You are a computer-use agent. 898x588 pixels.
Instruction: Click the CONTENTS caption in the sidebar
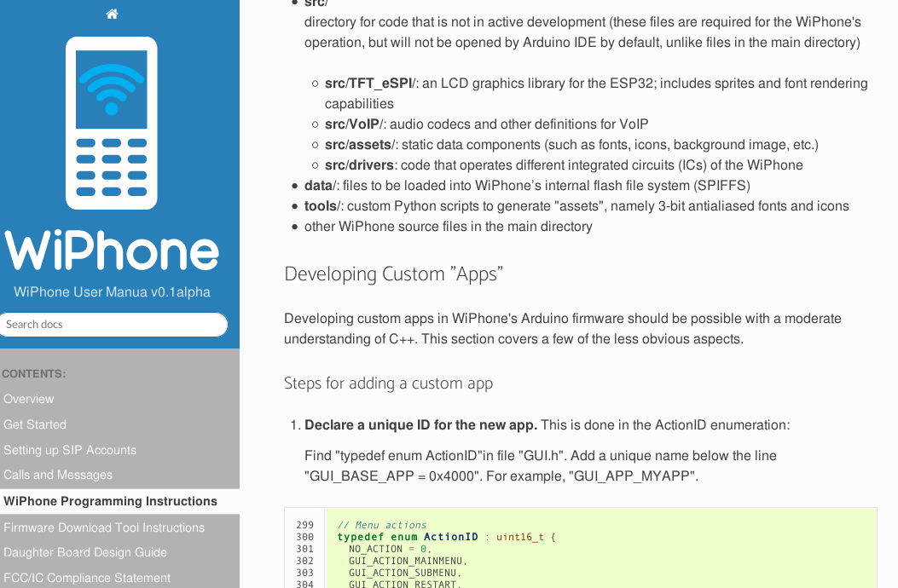(x=34, y=373)
